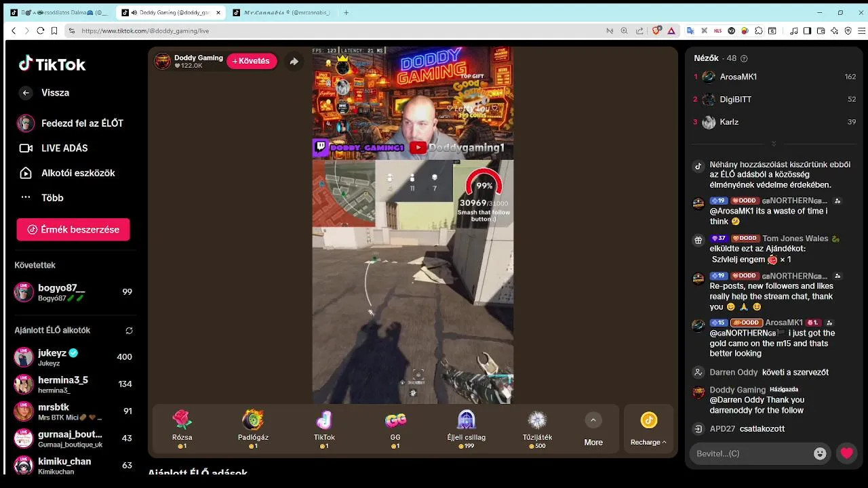The image size is (868, 488).
Task: Follow Doddy Gaming with Követés
Action: 252,61
